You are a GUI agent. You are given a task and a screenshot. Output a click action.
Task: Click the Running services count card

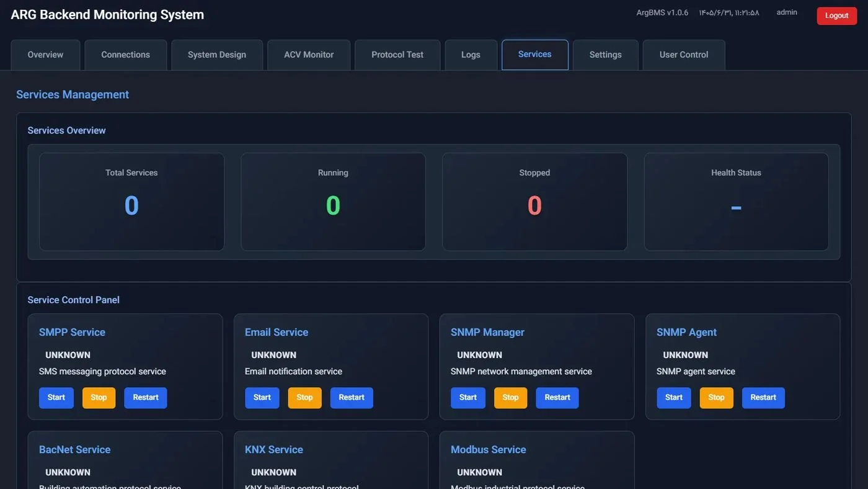333,202
